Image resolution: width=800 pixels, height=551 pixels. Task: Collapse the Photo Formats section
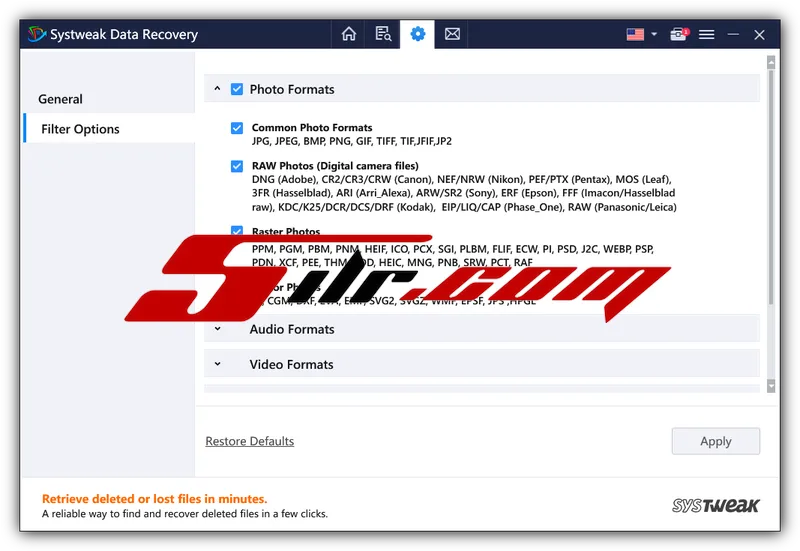pyautogui.click(x=217, y=89)
